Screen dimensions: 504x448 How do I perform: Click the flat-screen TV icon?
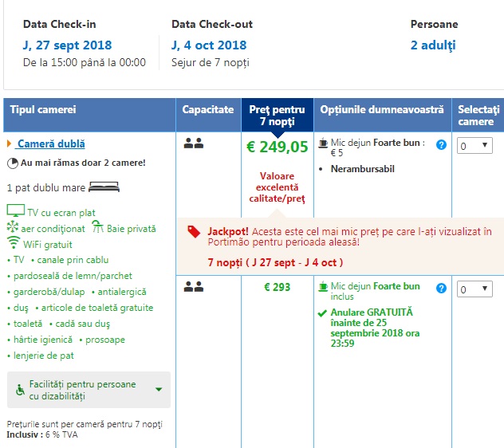coord(16,211)
